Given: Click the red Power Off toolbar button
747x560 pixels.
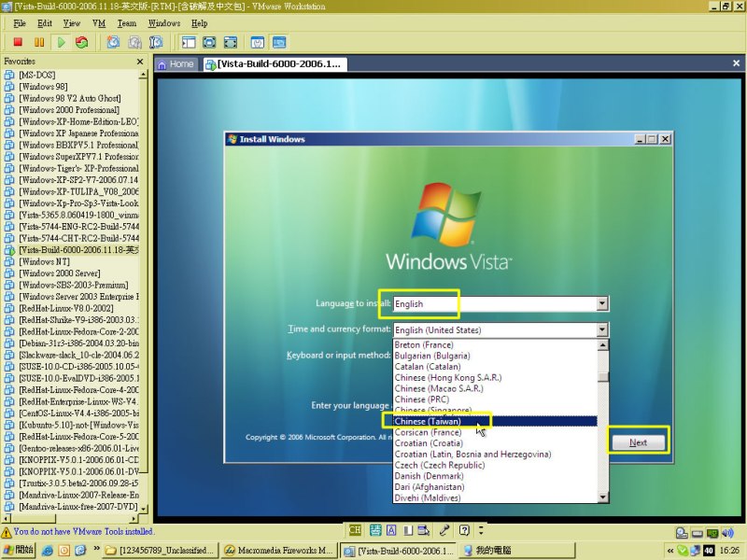Looking at the screenshot, I should [18, 42].
